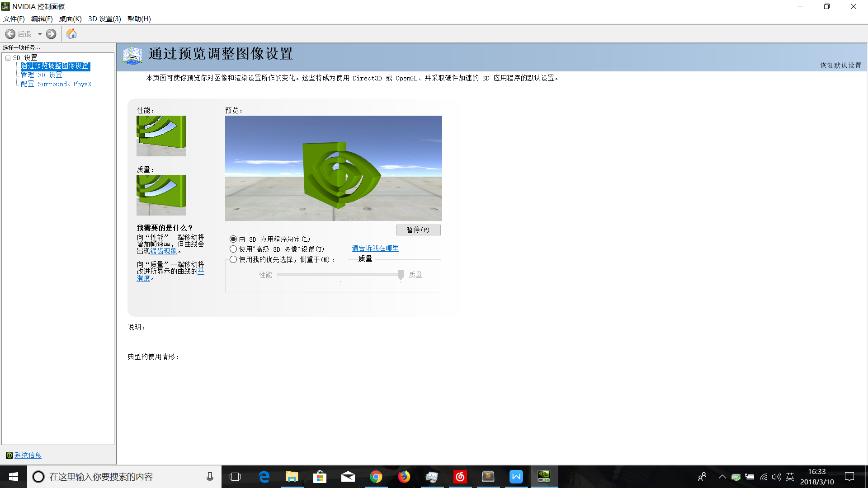
Task: Click the volume speaker tray icon
Action: pyautogui.click(x=777, y=477)
